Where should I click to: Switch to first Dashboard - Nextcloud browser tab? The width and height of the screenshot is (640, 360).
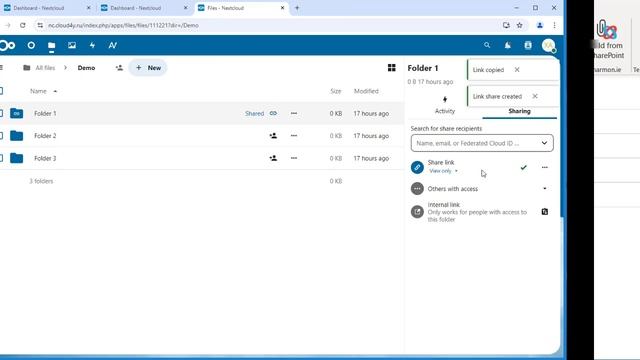point(48,8)
